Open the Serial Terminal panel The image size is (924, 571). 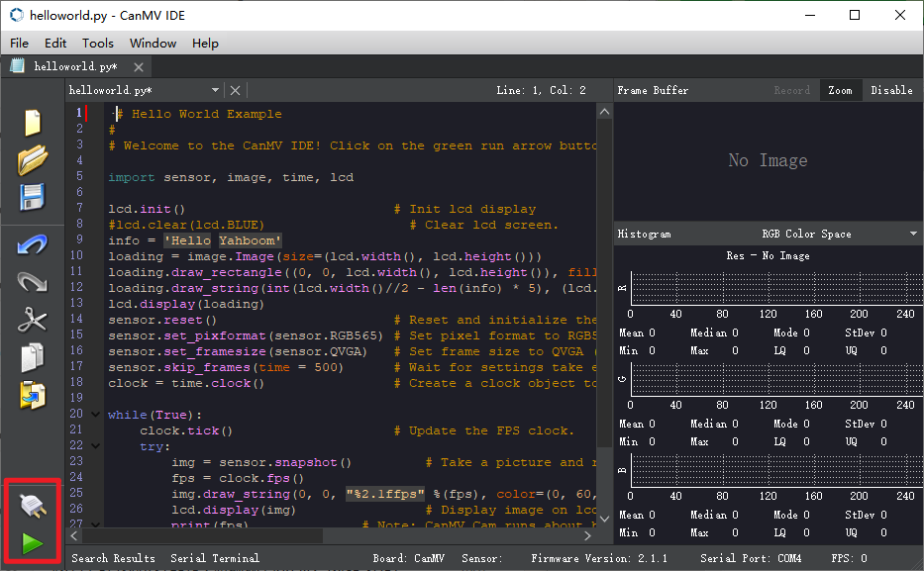pos(215,558)
